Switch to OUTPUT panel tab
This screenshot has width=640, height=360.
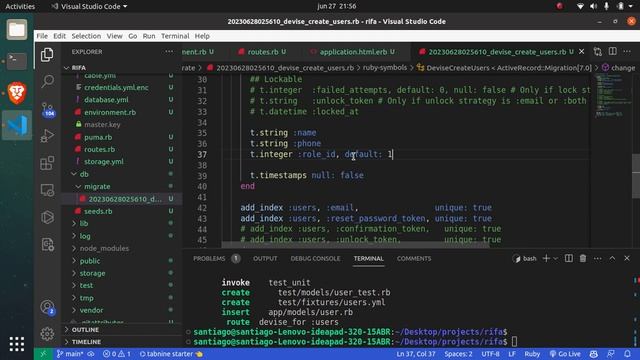(x=265, y=258)
